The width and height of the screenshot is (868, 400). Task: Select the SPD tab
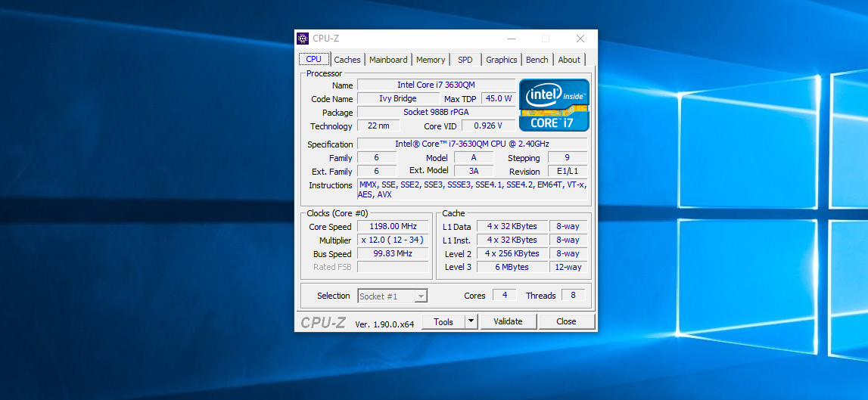click(x=465, y=60)
